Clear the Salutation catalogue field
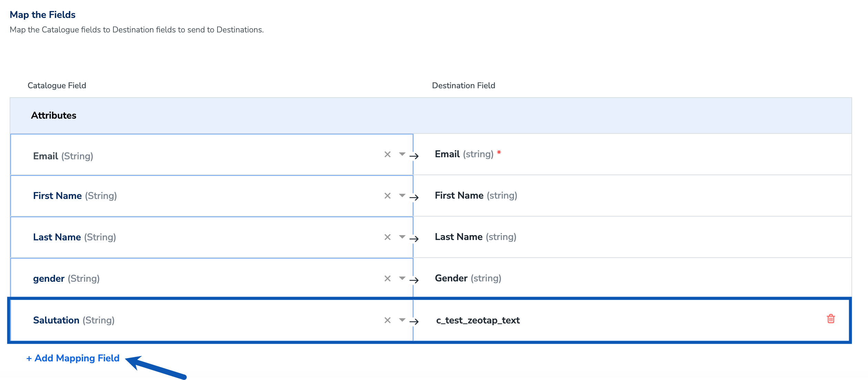 (387, 320)
